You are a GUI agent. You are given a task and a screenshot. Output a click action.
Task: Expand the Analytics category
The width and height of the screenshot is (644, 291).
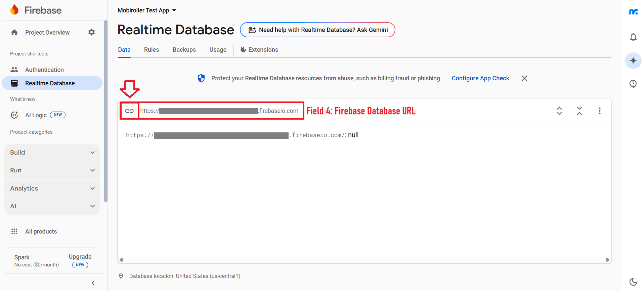coord(52,189)
